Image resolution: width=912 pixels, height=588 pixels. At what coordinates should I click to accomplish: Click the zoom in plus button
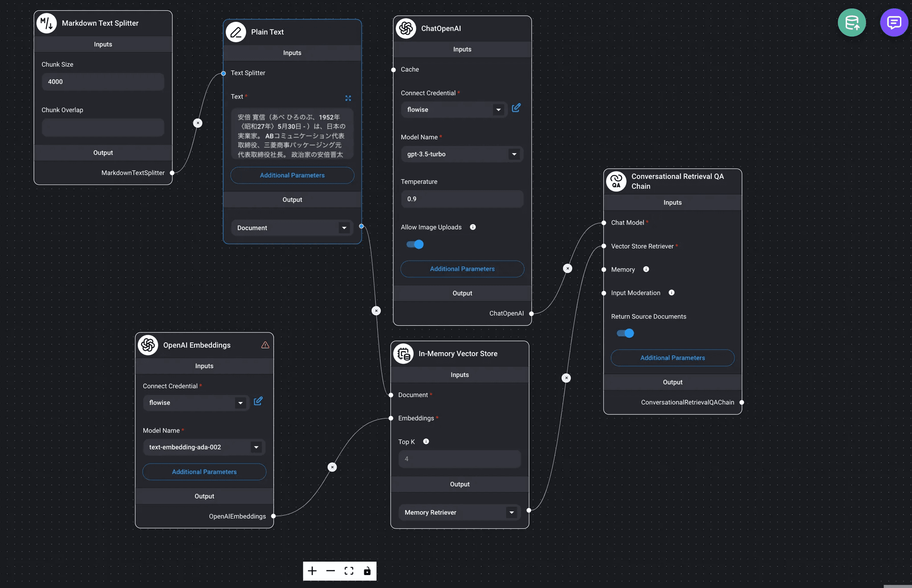click(312, 571)
